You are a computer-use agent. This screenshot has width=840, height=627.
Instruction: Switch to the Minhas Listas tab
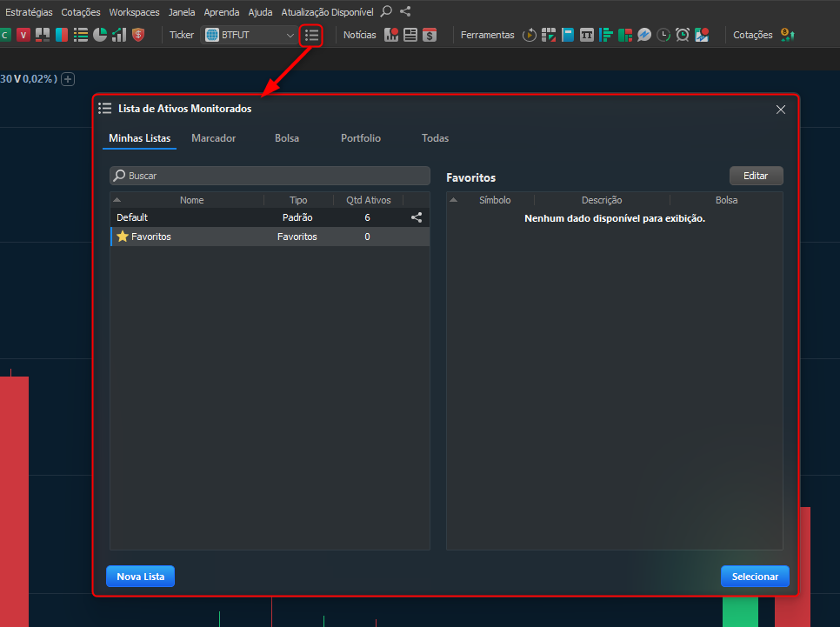click(x=139, y=138)
